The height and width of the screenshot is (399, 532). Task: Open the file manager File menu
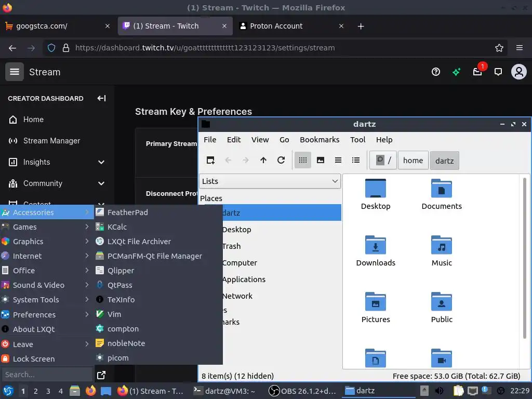(210, 140)
